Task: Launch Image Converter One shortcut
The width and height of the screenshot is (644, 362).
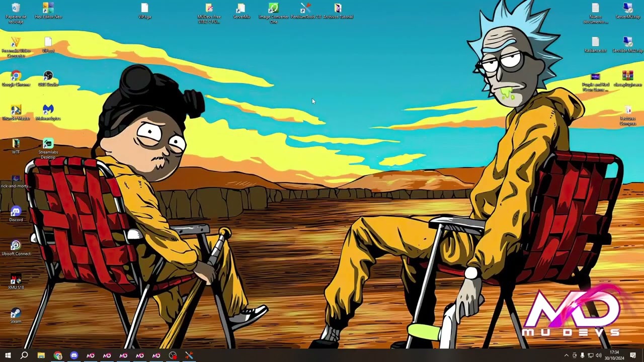Action: [x=274, y=13]
